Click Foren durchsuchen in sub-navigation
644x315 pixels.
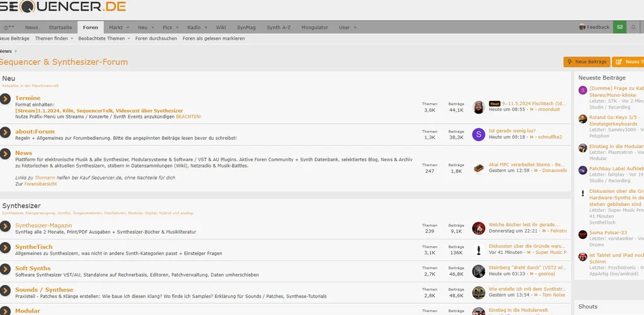(x=156, y=38)
